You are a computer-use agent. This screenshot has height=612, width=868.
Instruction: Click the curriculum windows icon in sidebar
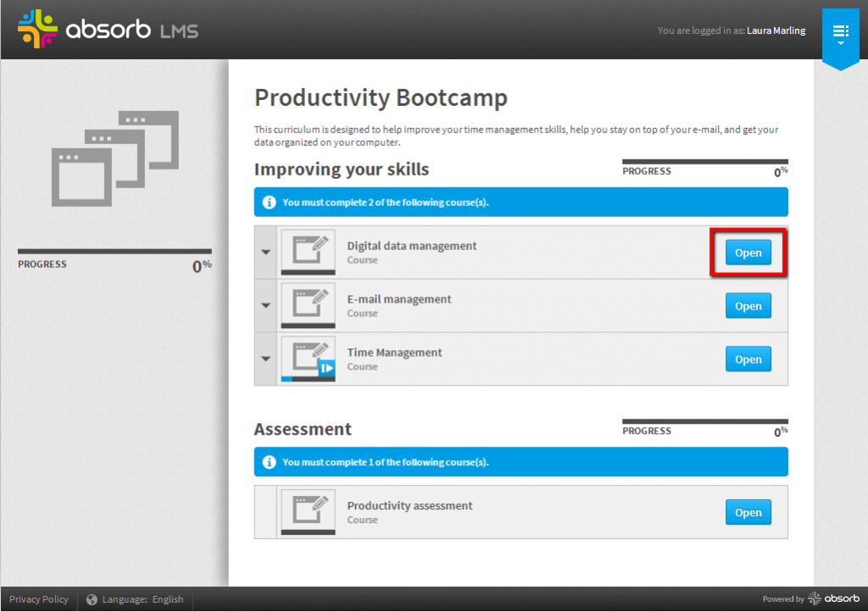pos(115,159)
